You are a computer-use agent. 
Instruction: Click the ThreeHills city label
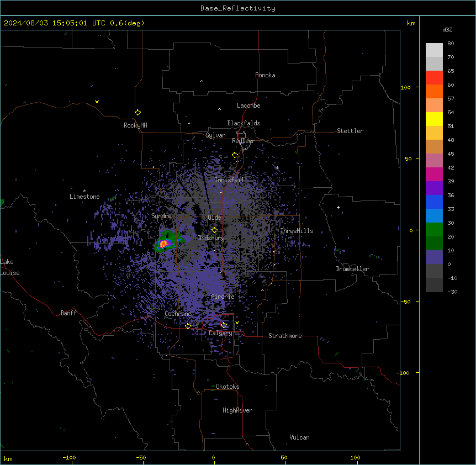(297, 231)
